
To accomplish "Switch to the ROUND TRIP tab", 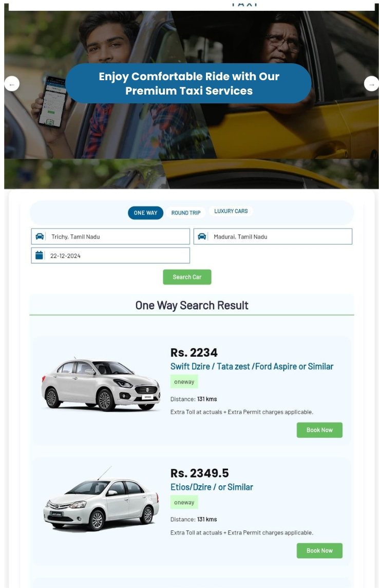I will coord(186,213).
